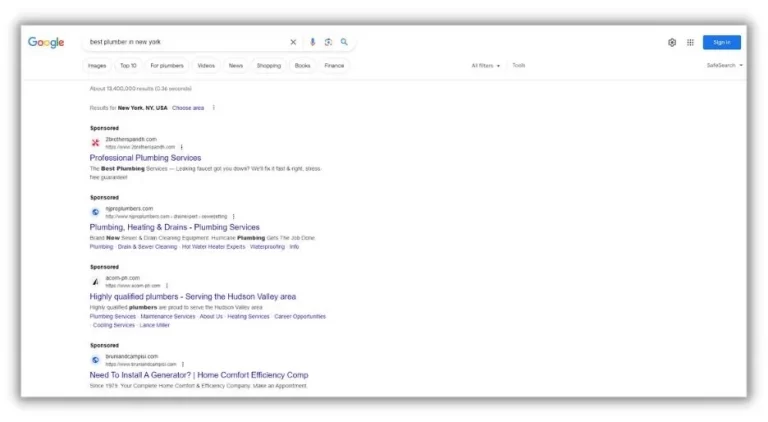The image size is (768, 422).
Task: Select the Shopping filter chip
Action: click(268, 66)
